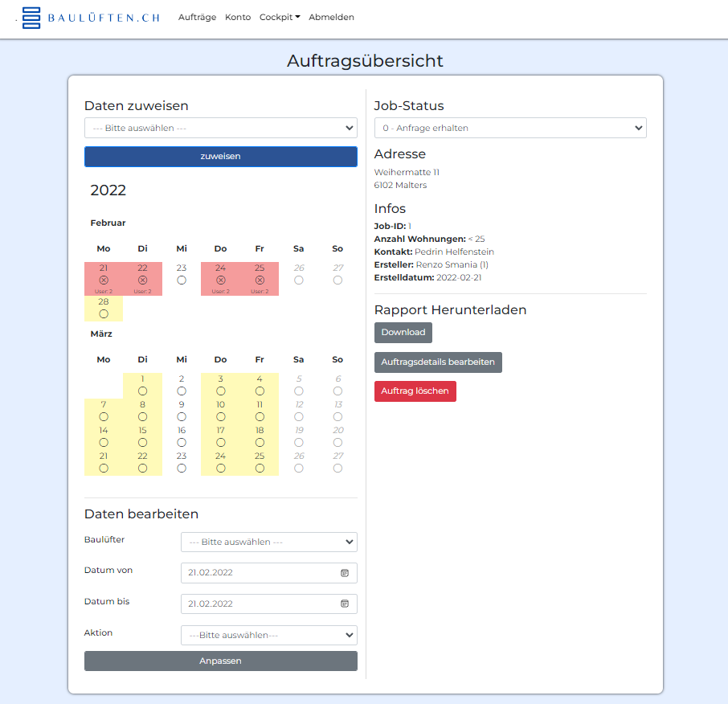Expand the Aktion dropdown
The image size is (728, 704).
268,636
